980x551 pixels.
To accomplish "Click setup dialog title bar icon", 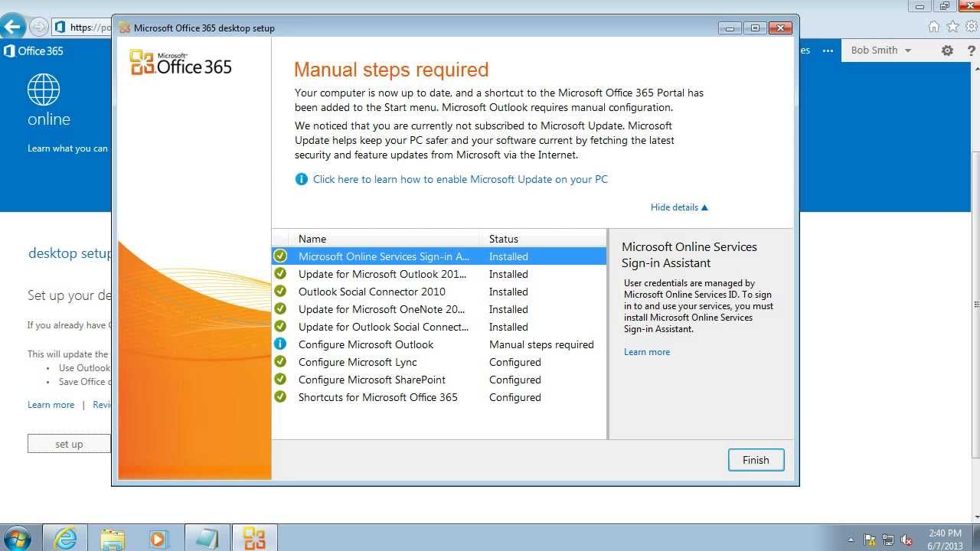I will click(x=124, y=28).
